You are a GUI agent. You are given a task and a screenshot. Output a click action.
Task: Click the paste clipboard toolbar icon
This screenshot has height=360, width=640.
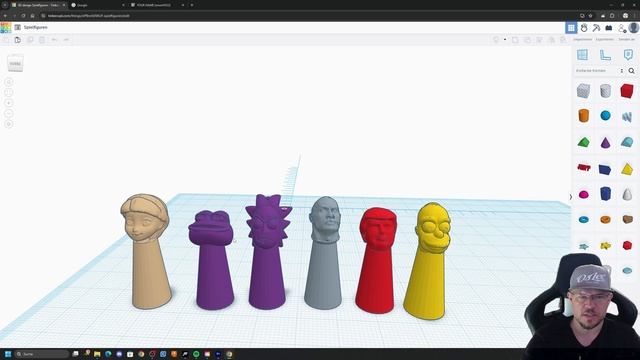coord(18,40)
